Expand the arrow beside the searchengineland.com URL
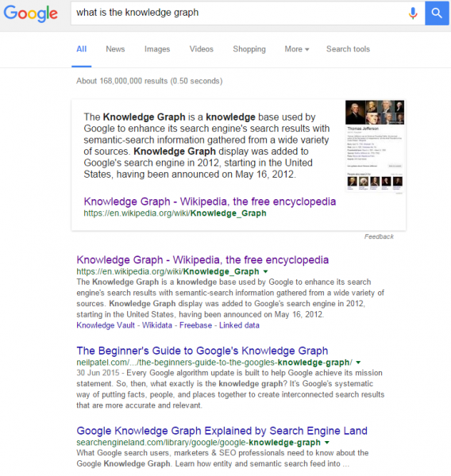 coord(327,443)
